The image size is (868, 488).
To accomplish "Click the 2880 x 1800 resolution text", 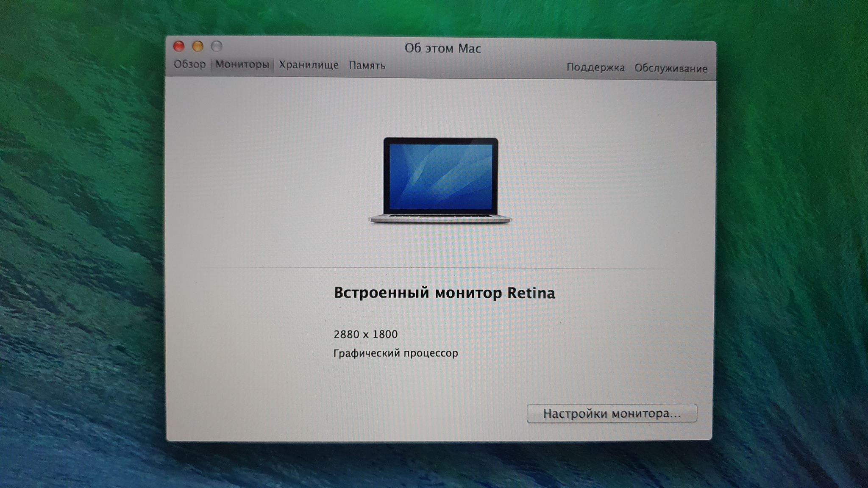I will point(365,334).
